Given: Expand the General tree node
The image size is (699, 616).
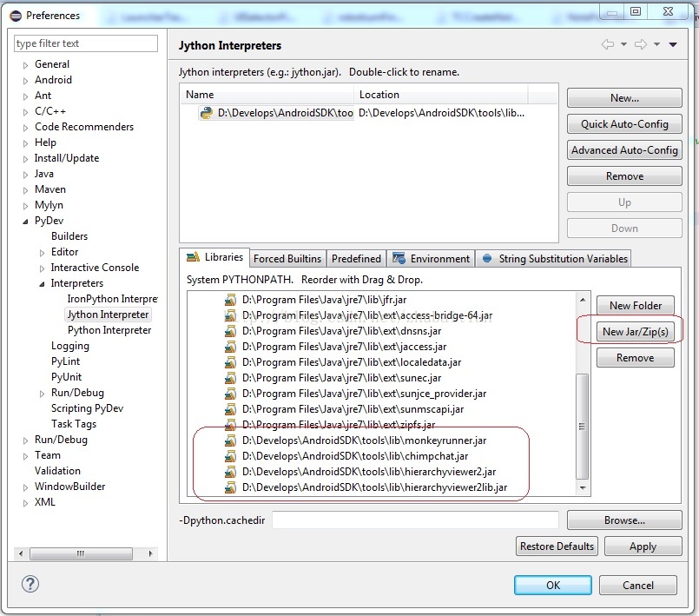Looking at the screenshot, I should pyautogui.click(x=25, y=65).
